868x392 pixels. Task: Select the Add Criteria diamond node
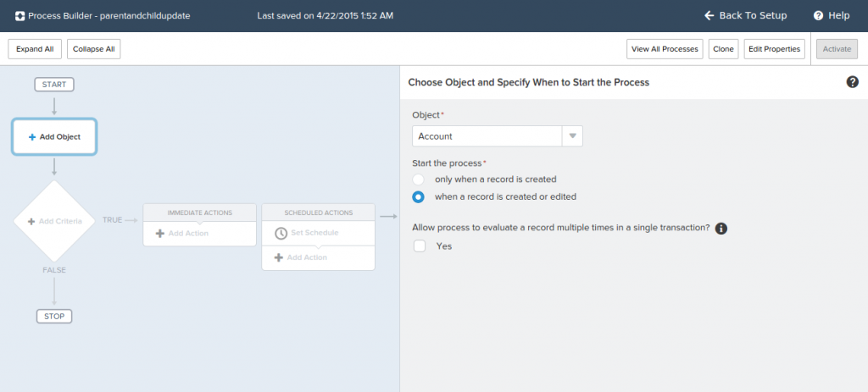point(54,221)
